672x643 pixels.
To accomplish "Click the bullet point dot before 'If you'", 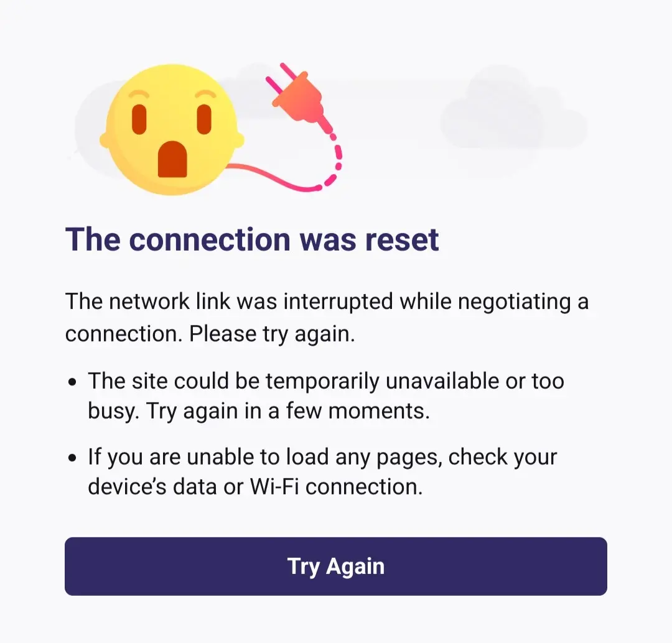I will 72,458.
